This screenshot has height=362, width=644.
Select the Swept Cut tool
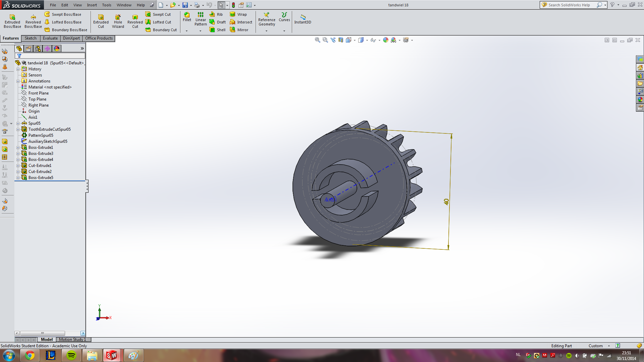tap(158, 14)
